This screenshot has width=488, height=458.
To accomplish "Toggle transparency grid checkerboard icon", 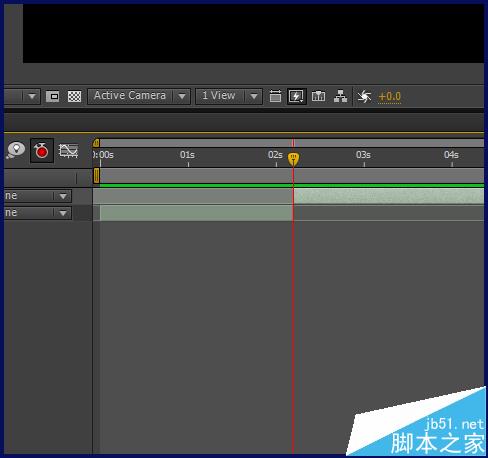I will [x=74, y=97].
